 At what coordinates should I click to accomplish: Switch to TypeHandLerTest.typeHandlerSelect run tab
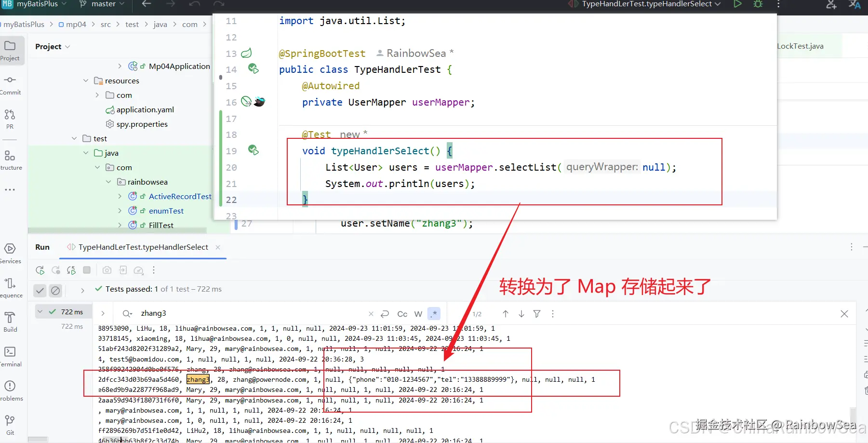143,247
